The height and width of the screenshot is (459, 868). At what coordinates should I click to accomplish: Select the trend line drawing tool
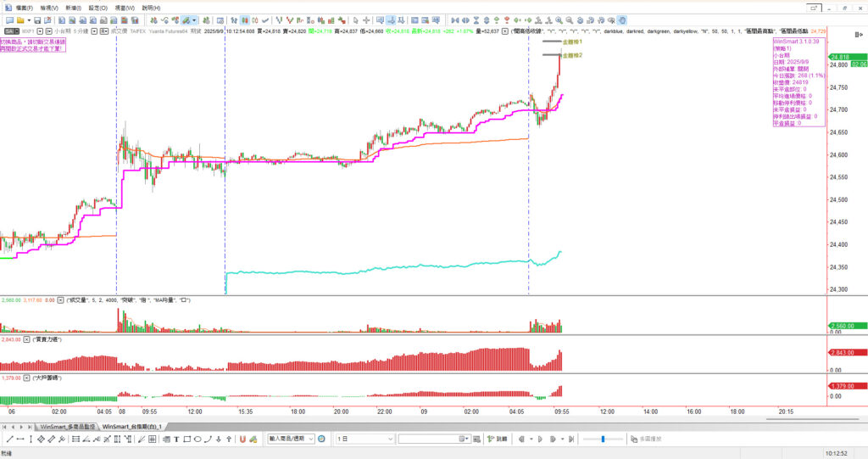click(9, 439)
